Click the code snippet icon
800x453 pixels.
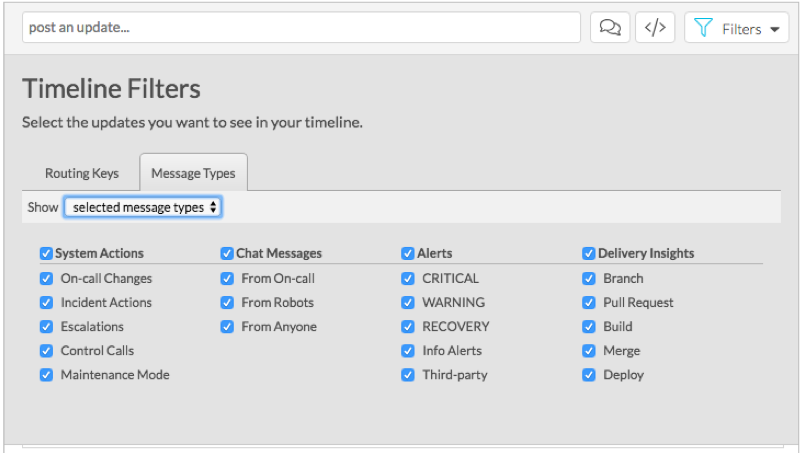tap(655, 28)
